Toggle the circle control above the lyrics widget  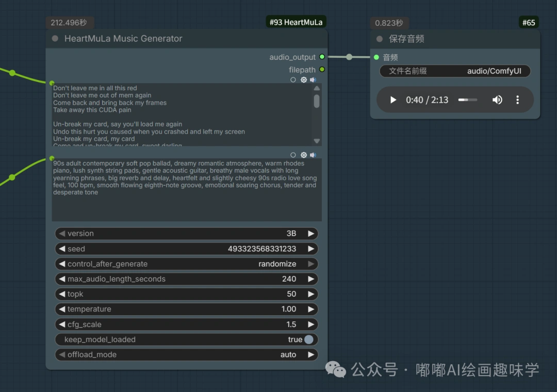293,80
